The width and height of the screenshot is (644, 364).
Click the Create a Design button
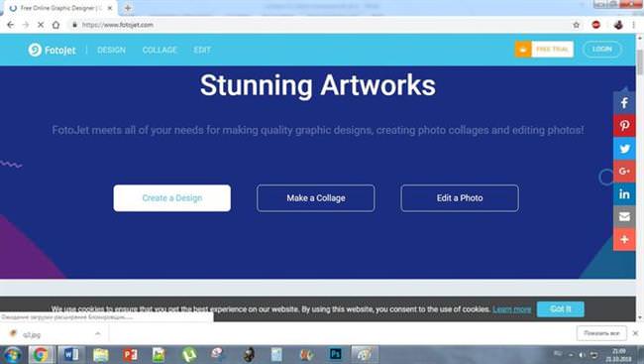click(172, 198)
